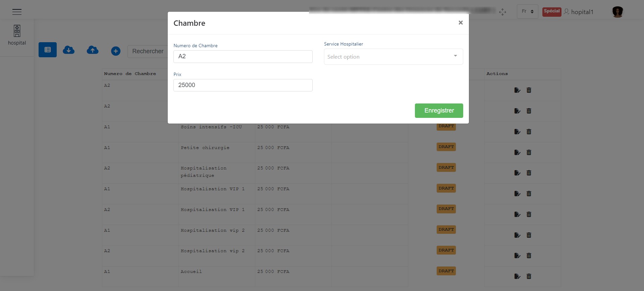Focus the Prix field
644x291 pixels.
tap(243, 85)
